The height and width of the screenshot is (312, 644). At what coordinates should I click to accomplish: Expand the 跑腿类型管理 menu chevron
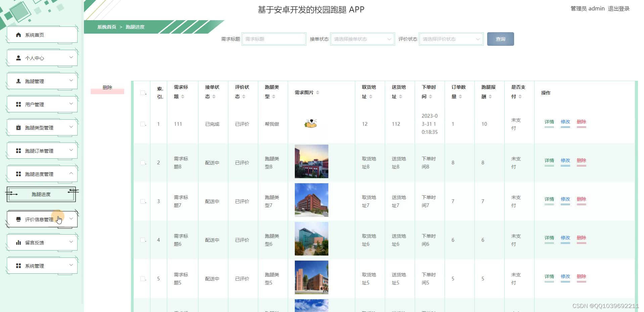click(x=71, y=127)
